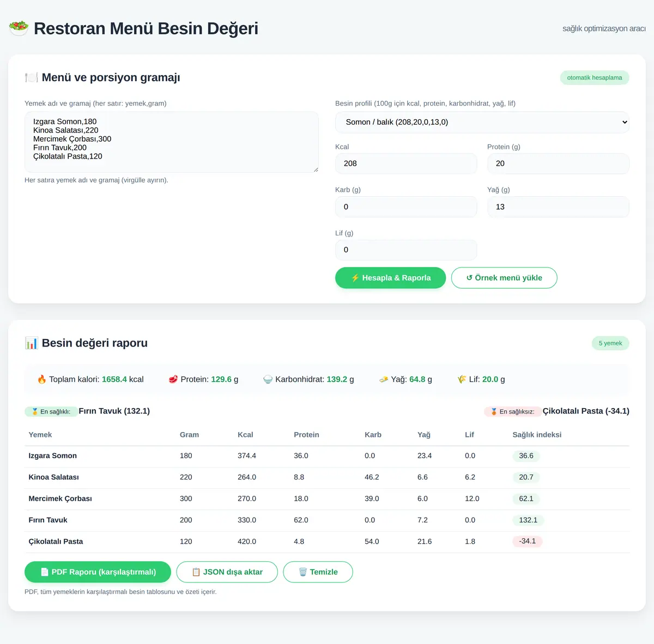Select the Çikolatalı Pasta table row name
Screen dimensions: 654x644
(x=56, y=542)
